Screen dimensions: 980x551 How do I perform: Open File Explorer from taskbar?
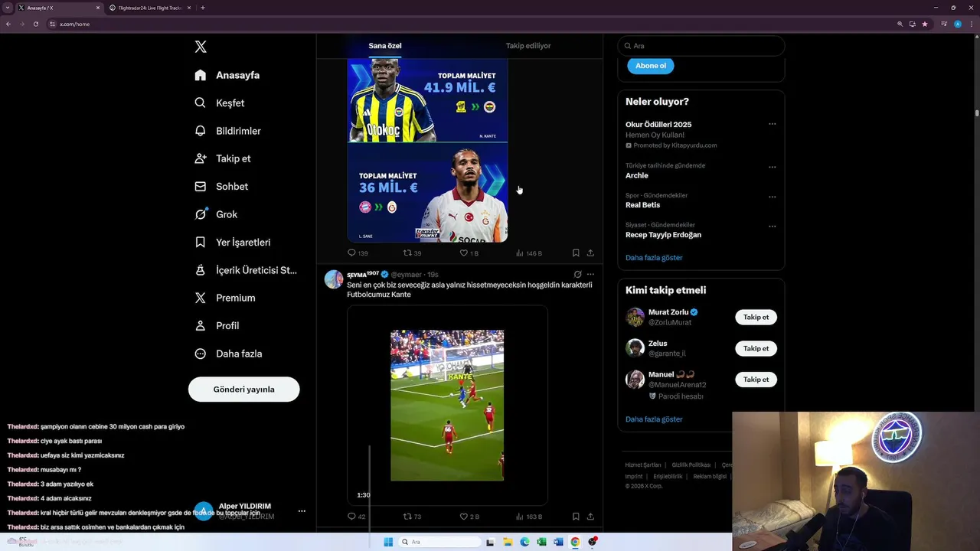click(x=508, y=542)
